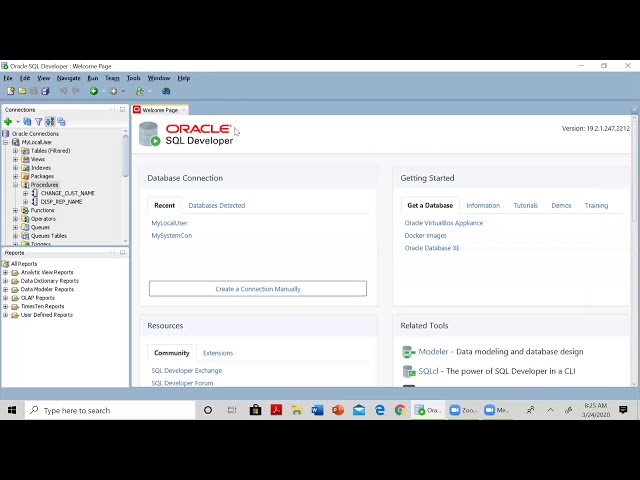Expand the User Defined Reports node
The width and height of the screenshot is (640, 480).
tap(6, 315)
